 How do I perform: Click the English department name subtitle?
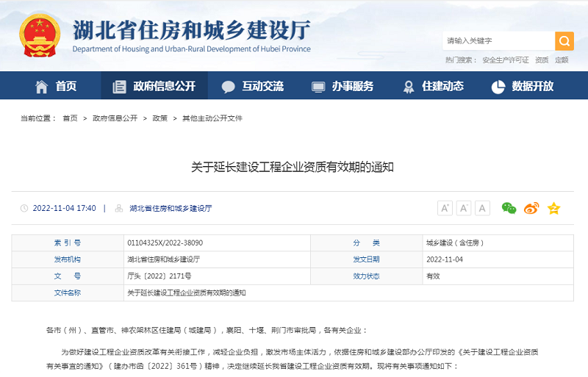coord(192,49)
